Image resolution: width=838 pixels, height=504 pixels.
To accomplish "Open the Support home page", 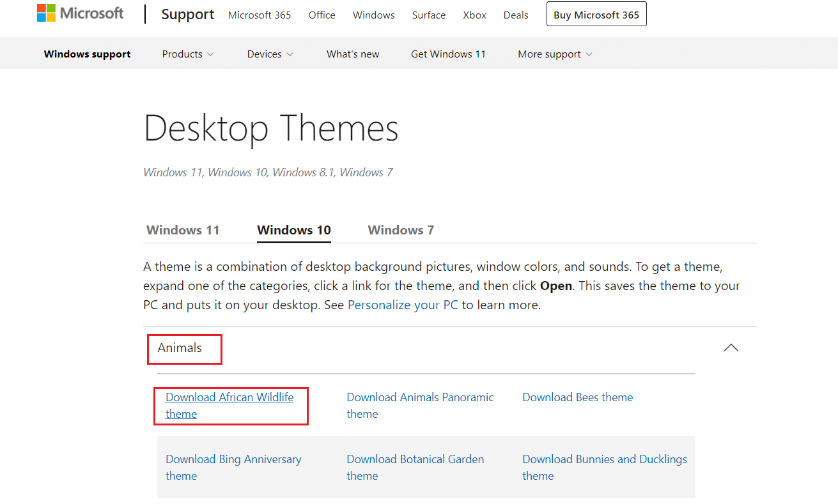I will point(187,14).
